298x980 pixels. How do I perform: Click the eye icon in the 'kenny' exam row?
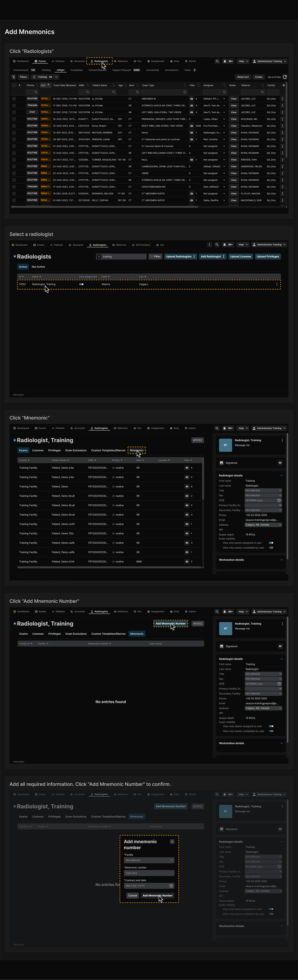click(x=192, y=133)
